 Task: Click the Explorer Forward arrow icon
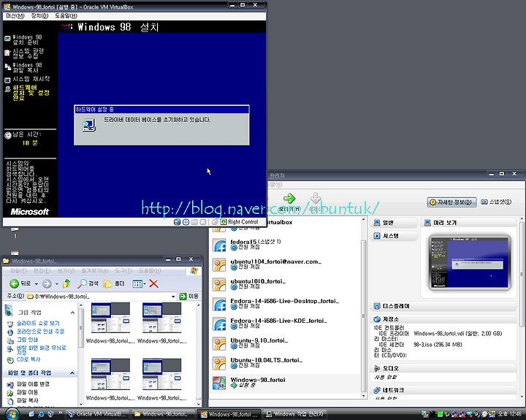click(47, 284)
